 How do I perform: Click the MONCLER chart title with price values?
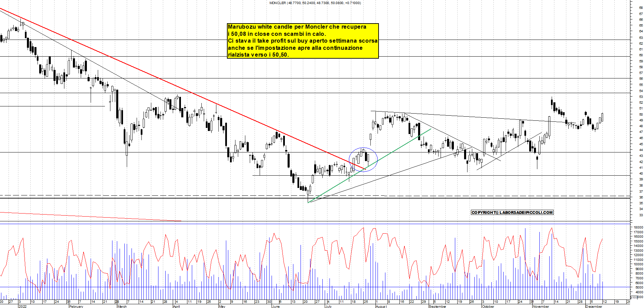[x=315, y=3]
